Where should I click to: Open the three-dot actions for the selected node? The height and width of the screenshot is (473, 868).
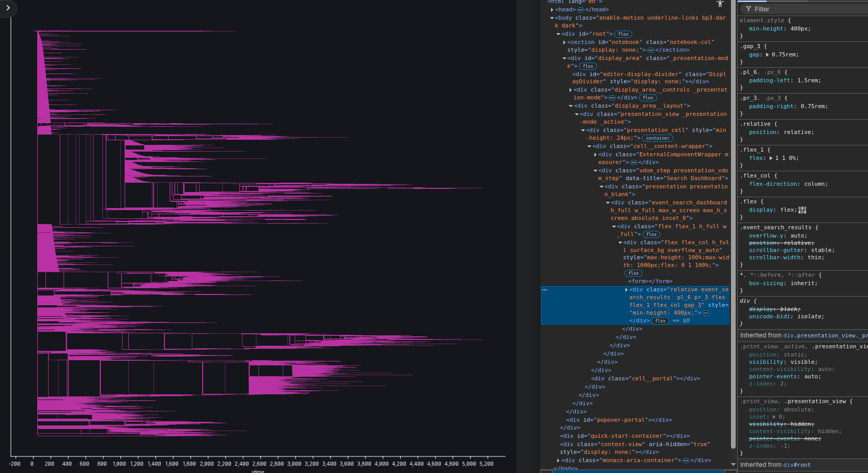click(x=544, y=290)
